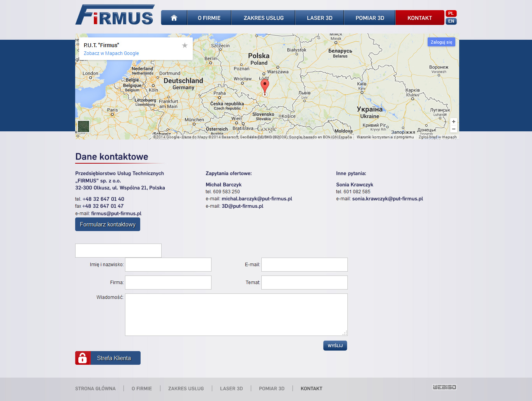Open the Webiso footer logo

pyautogui.click(x=444, y=387)
